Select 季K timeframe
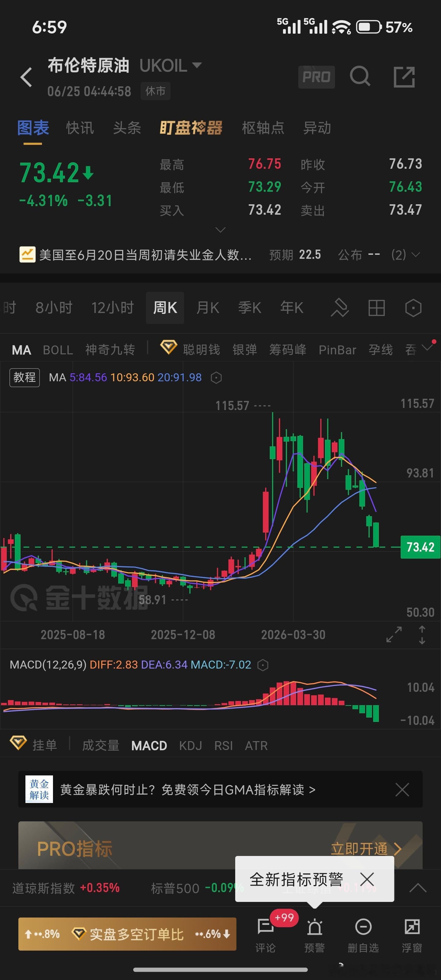 [x=250, y=308]
